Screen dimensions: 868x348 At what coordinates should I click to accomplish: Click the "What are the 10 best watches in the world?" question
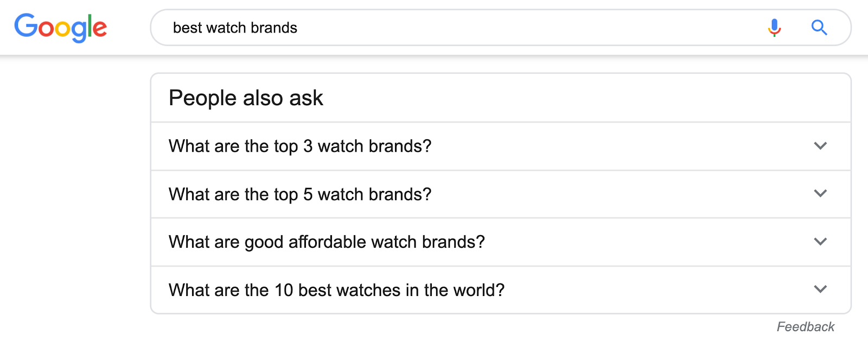click(x=336, y=290)
